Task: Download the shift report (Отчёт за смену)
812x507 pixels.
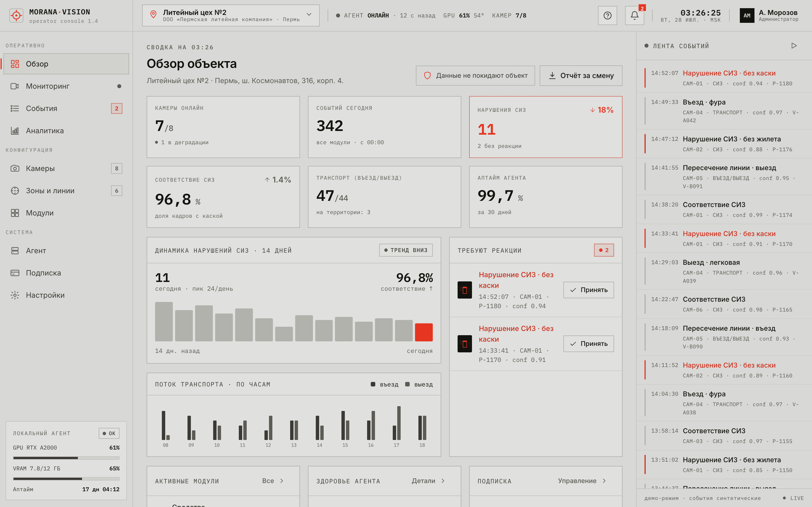Action: (x=581, y=75)
